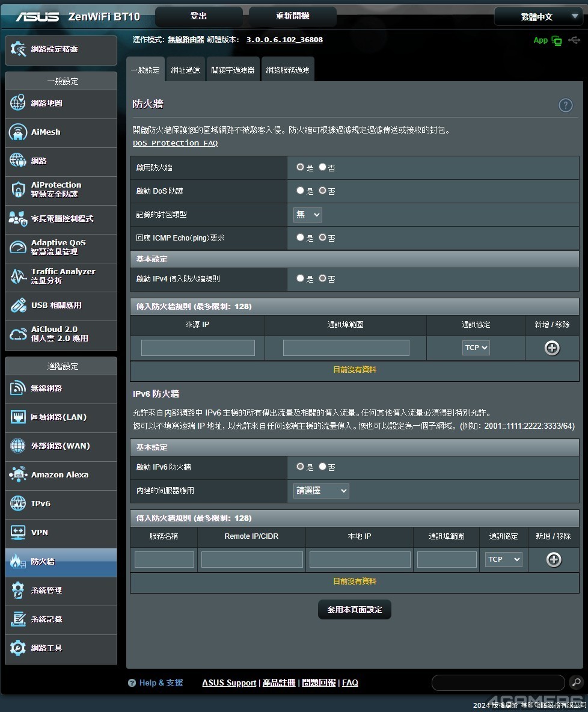The height and width of the screenshot is (712, 588).
Task: Open the AiMesh icon in sidebar
Action: click(x=17, y=132)
